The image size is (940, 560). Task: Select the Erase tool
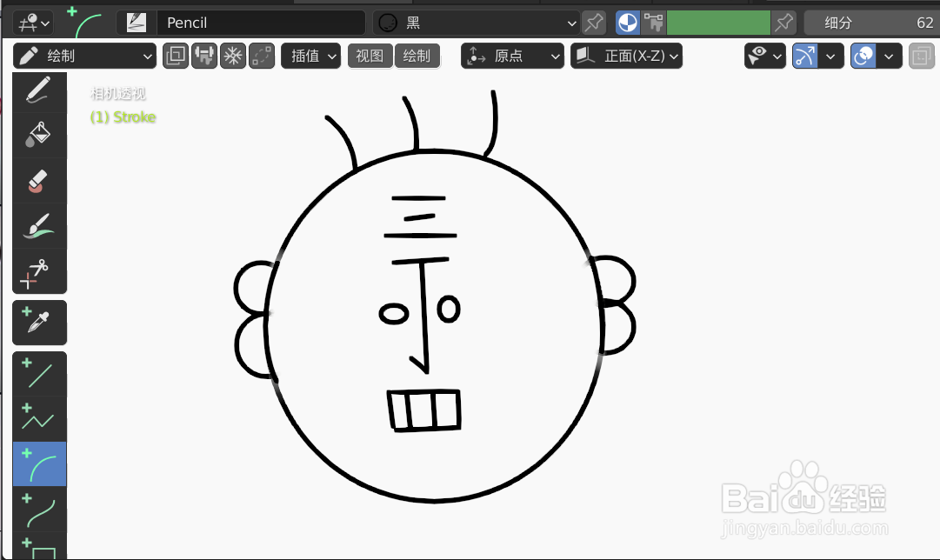[39, 180]
